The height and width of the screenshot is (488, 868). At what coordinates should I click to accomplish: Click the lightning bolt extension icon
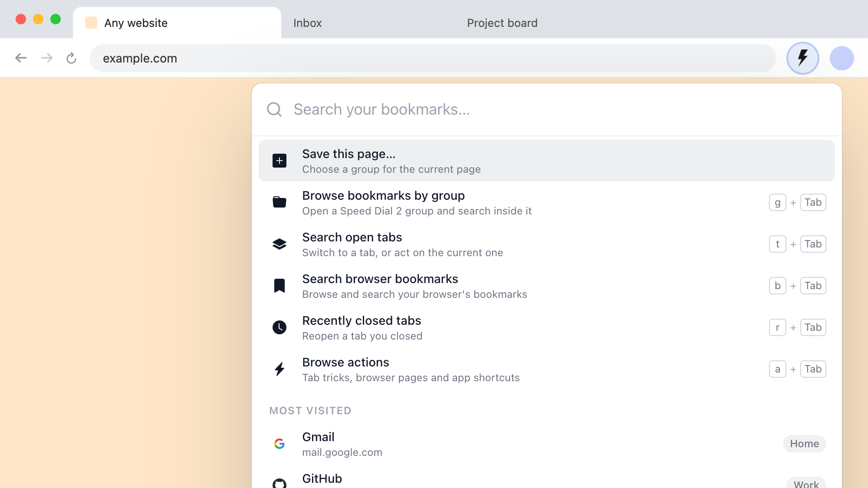click(x=802, y=58)
